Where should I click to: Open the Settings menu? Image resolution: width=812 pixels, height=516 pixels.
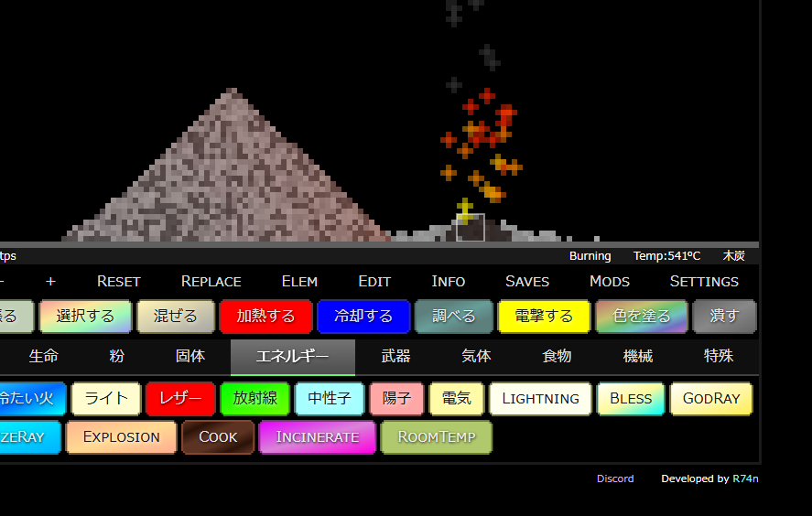click(704, 281)
